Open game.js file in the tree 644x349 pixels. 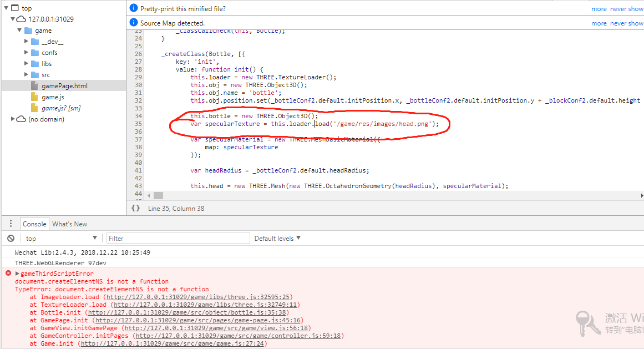(53, 97)
